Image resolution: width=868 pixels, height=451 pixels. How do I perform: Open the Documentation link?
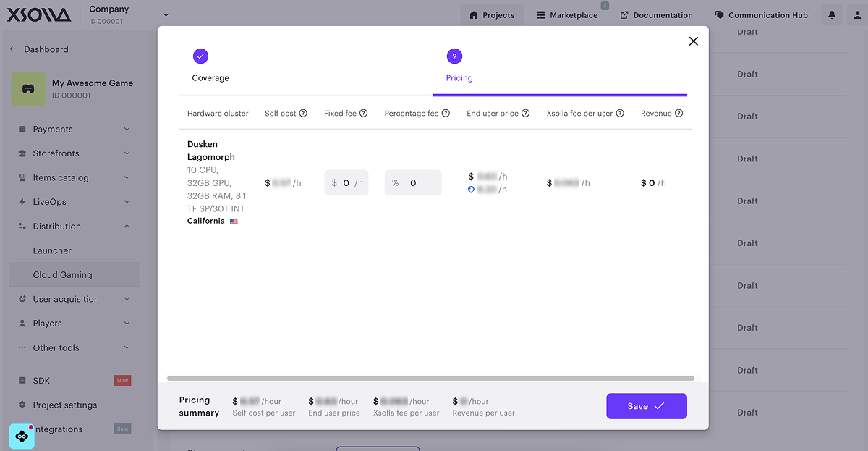[657, 15]
